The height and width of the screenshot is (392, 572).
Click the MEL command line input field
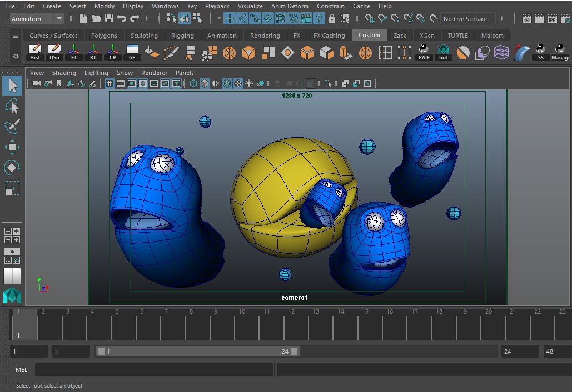(x=155, y=369)
